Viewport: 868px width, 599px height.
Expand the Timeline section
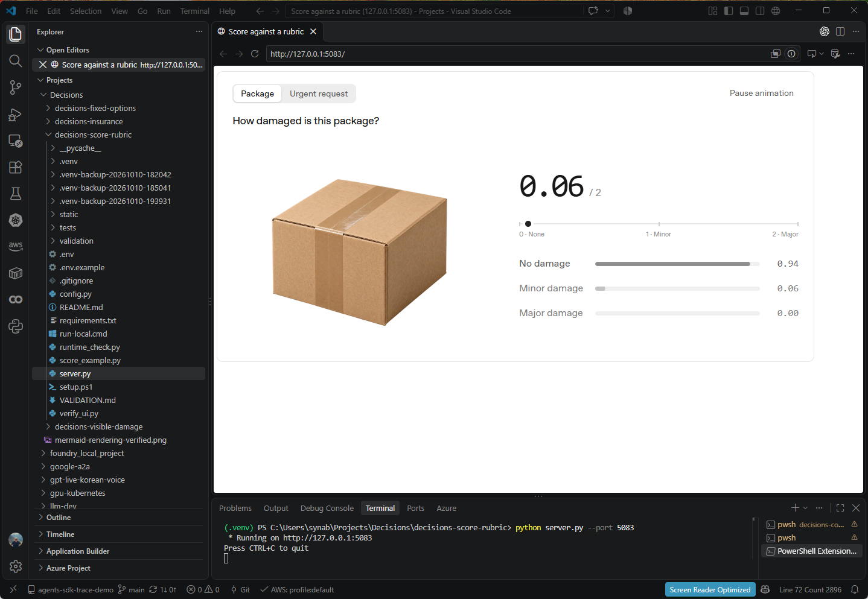click(60, 534)
